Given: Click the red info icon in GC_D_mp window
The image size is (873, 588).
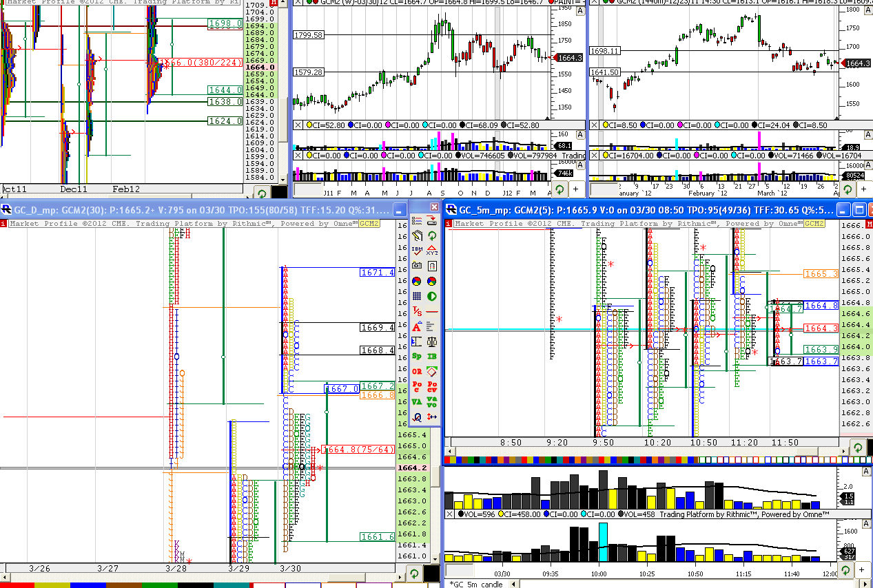Looking at the screenshot, I should [3, 223].
